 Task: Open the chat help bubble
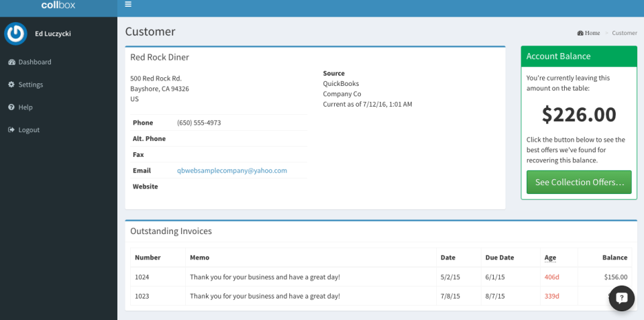click(621, 299)
